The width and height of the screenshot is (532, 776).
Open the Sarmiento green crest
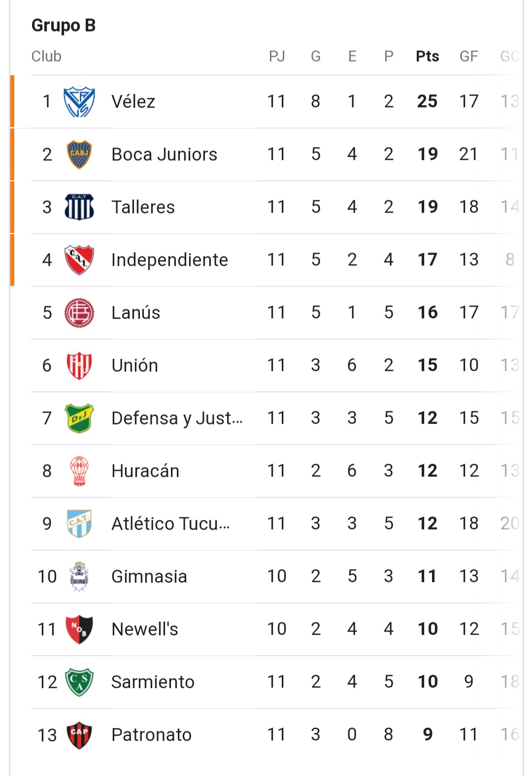(x=79, y=682)
